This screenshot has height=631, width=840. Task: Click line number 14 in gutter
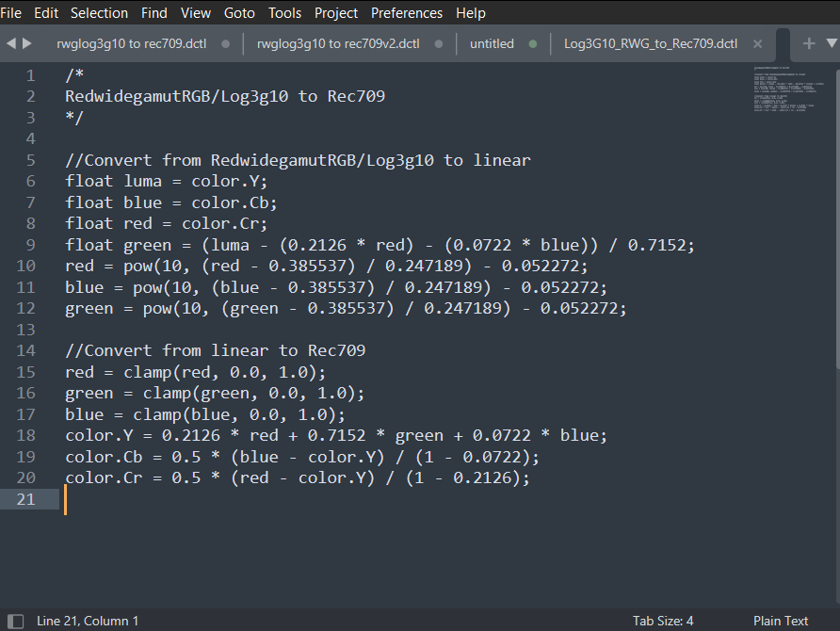pos(25,350)
